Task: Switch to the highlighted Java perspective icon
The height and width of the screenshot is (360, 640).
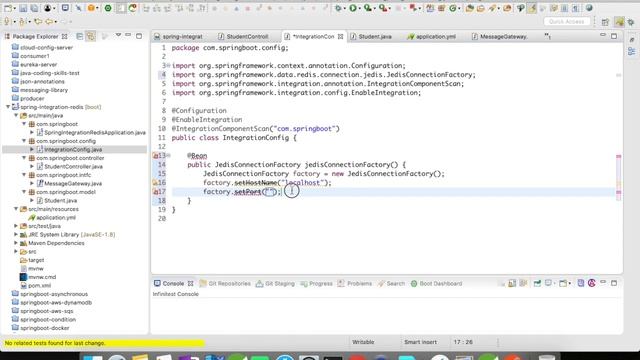Action: click(620, 22)
